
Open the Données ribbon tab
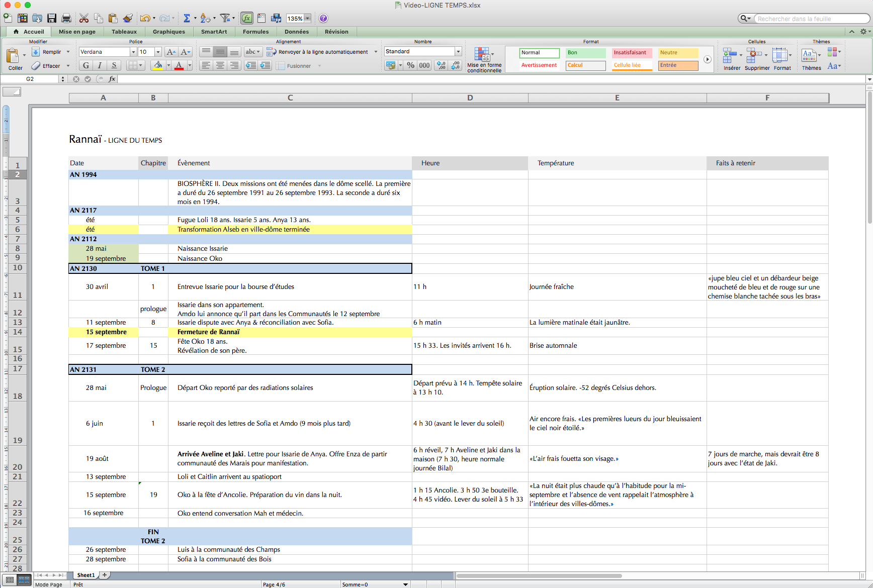(x=297, y=32)
